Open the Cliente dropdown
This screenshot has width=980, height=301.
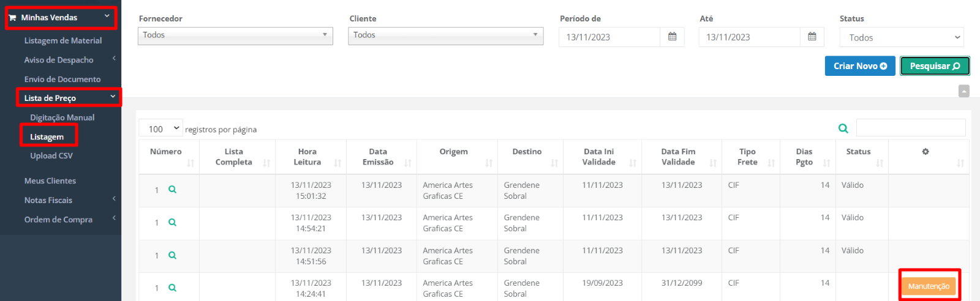coord(446,35)
